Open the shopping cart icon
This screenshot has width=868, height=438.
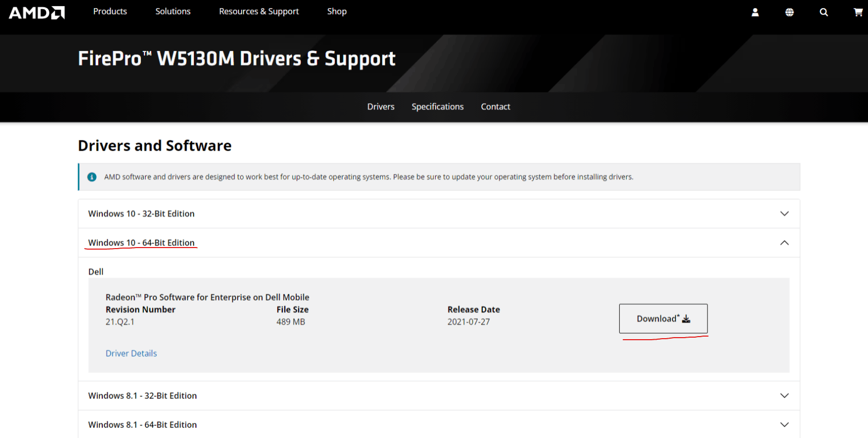tap(858, 12)
